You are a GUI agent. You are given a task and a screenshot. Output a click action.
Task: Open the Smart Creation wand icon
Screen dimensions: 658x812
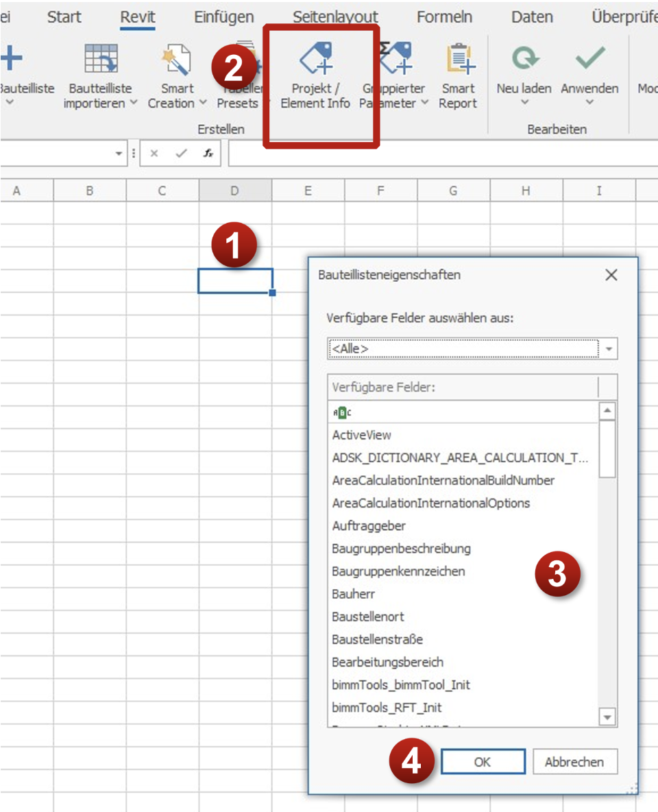click(x=176, y=59)
